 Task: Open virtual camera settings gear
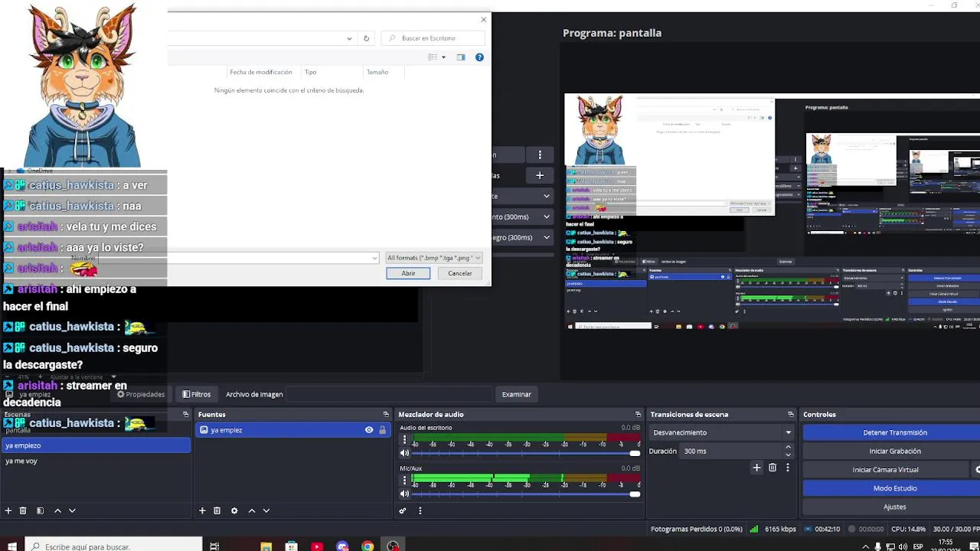[976, 470]
